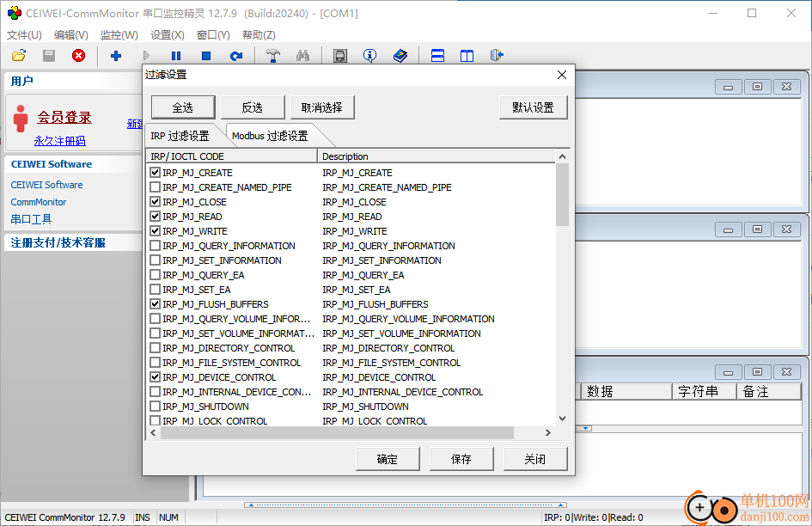Confirm with the 确定 button

click(388, 459)
